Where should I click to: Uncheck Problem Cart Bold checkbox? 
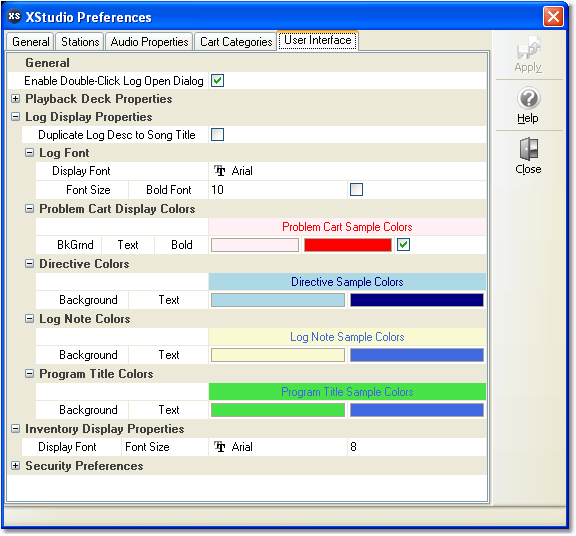pyautogui.click(x=403, y=245)
